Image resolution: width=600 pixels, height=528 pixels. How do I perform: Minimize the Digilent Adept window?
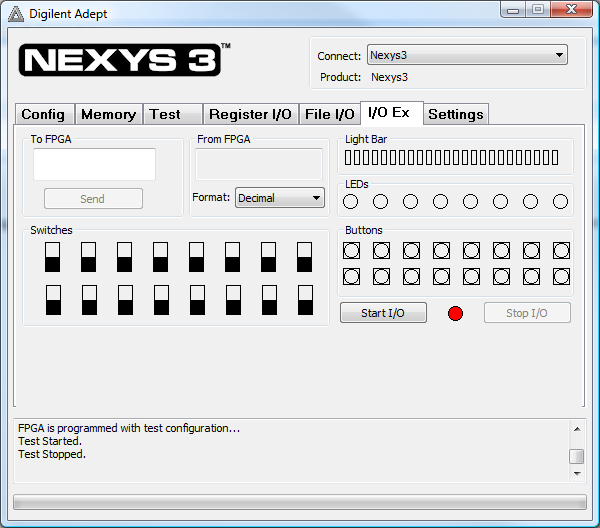[x=513, y=10]
